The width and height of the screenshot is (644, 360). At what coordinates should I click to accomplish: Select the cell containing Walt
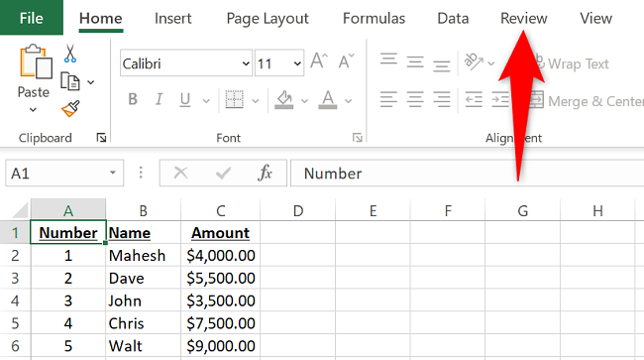143,345
